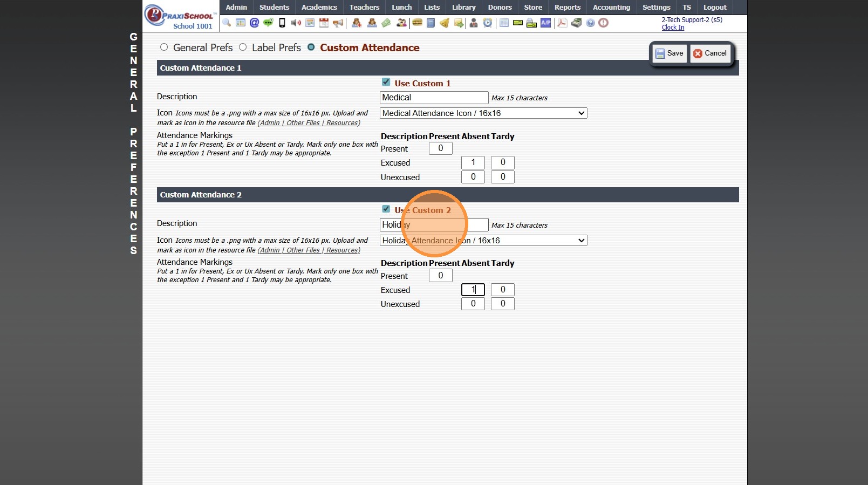Click the magnifying glass search icon
The width and height of the screenshot is (868, 485).
click(x=227, y=23)
